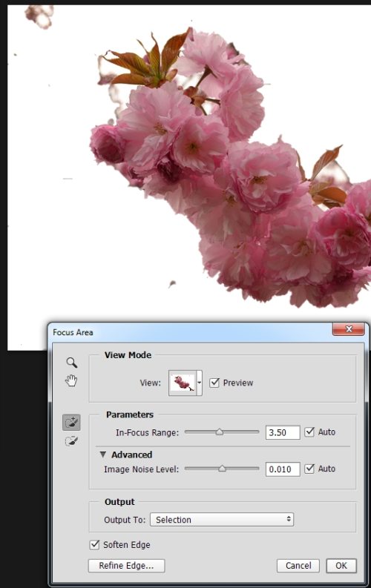371x588 pixels.
Task: Open the Output To selection dropdown
Action: click(x=222, y=520)
